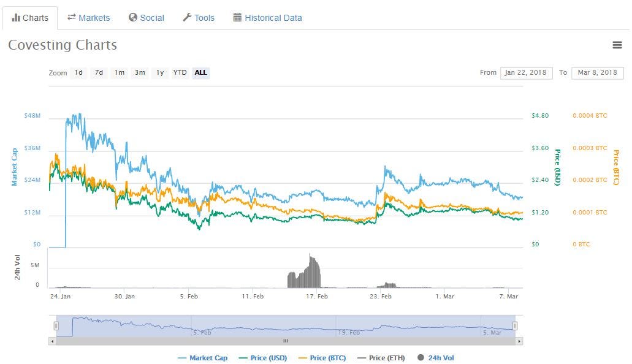Click the Covesting Charts heading
This screenshot has height=364, width=632.
(x=63, y=45)
